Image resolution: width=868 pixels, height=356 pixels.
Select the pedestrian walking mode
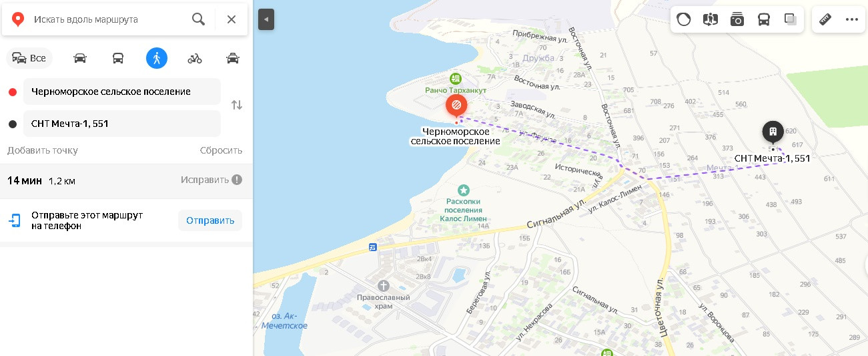[157, 58]
